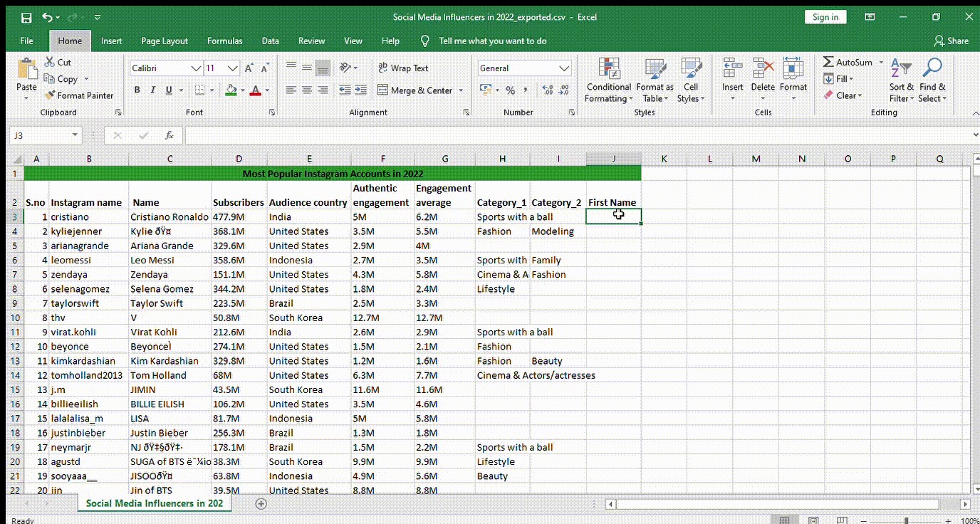This screenshot has width=980, height=524.
Task: Select cell containing Cristiano Ronaldo
Action: 170,217
